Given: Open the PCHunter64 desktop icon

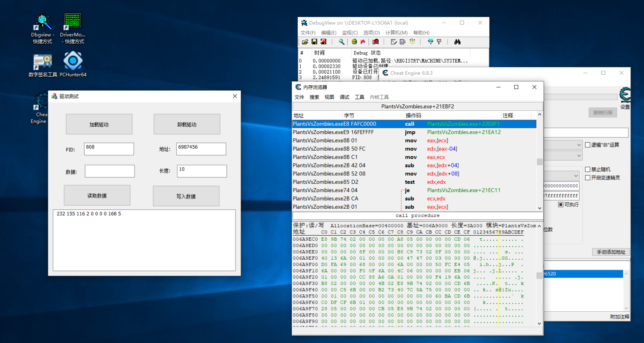Looking at the screenshot, I should pyautogui.click(x=73, y=65).
